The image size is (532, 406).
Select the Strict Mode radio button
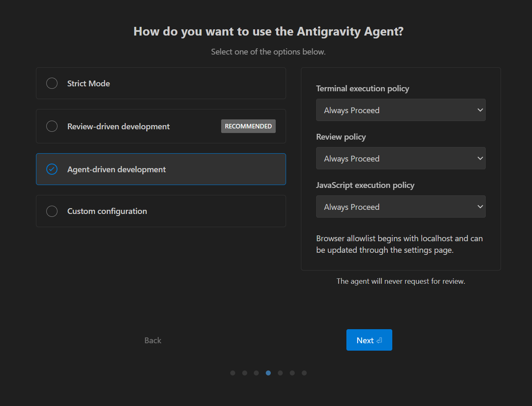[52, 83]
